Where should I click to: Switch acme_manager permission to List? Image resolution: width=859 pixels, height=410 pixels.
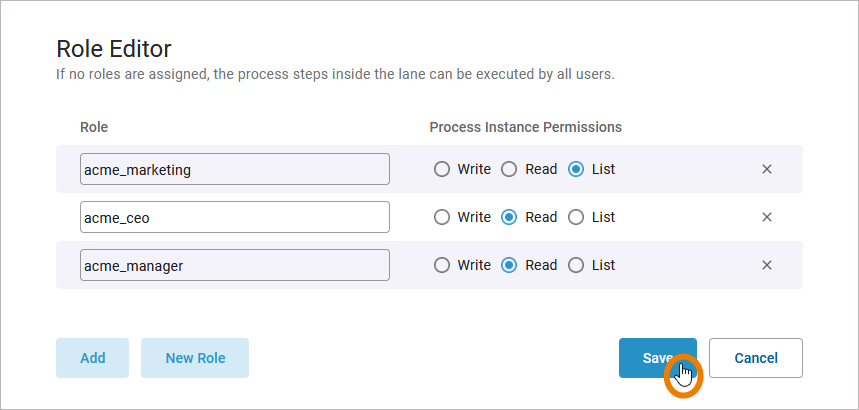point(576,265)
